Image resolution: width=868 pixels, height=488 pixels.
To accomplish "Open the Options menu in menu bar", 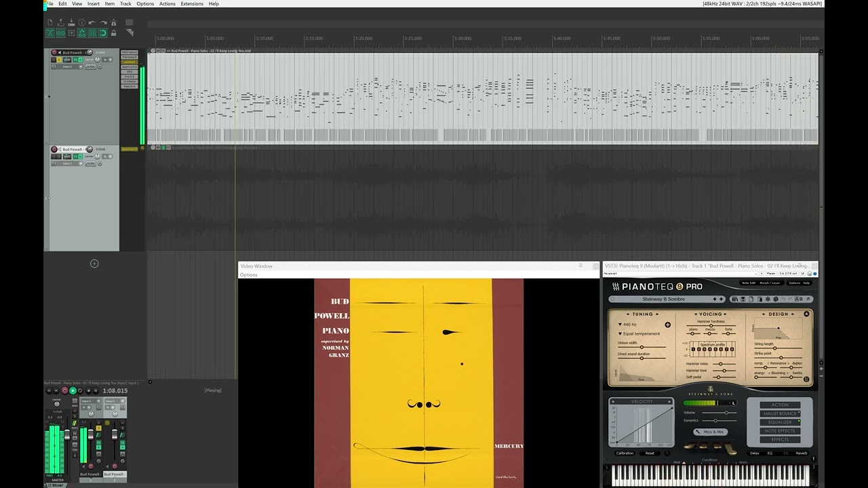I will coord(145,3).
